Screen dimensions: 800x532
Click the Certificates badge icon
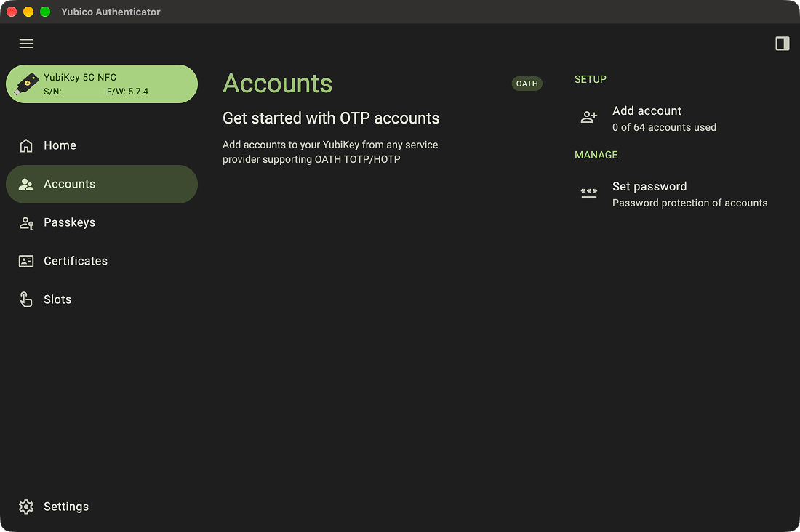click(x=26, y=261)
